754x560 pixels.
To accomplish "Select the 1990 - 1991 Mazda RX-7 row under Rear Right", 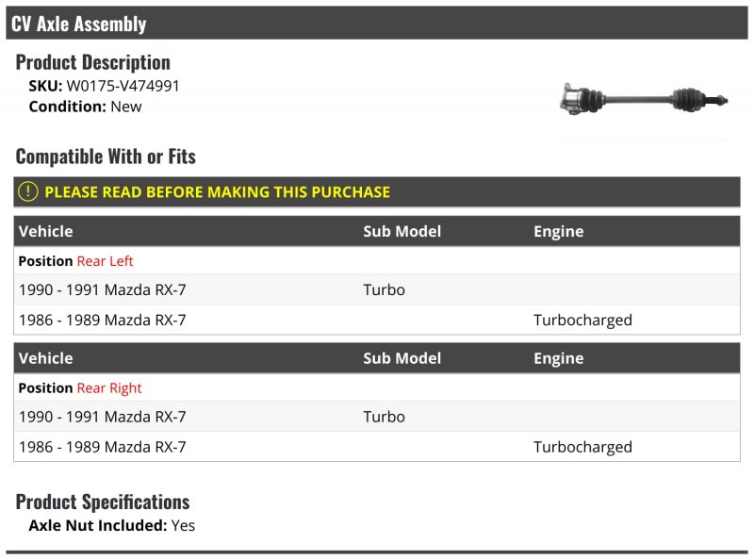I will coord(376,416).
